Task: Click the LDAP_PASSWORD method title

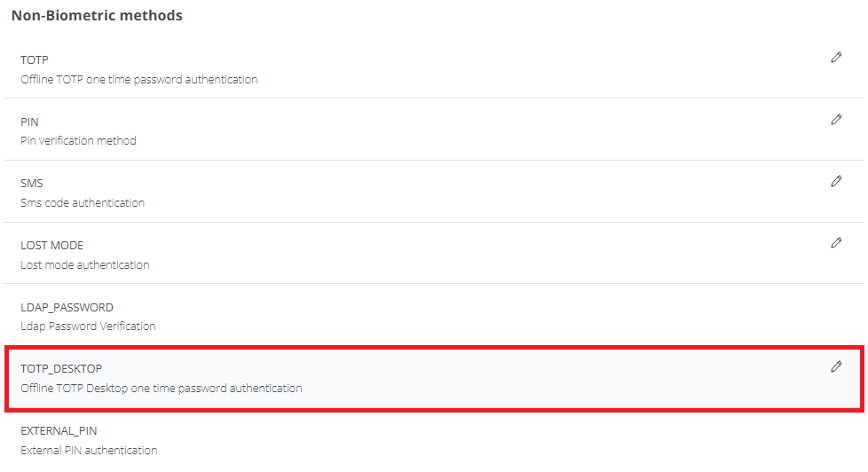Action: 67,308
